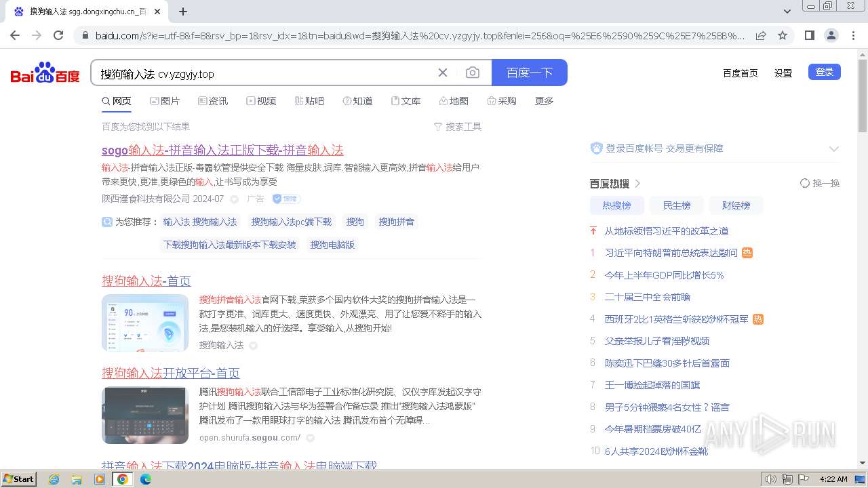Select 财经榜 tab

(x=736, y=205)
